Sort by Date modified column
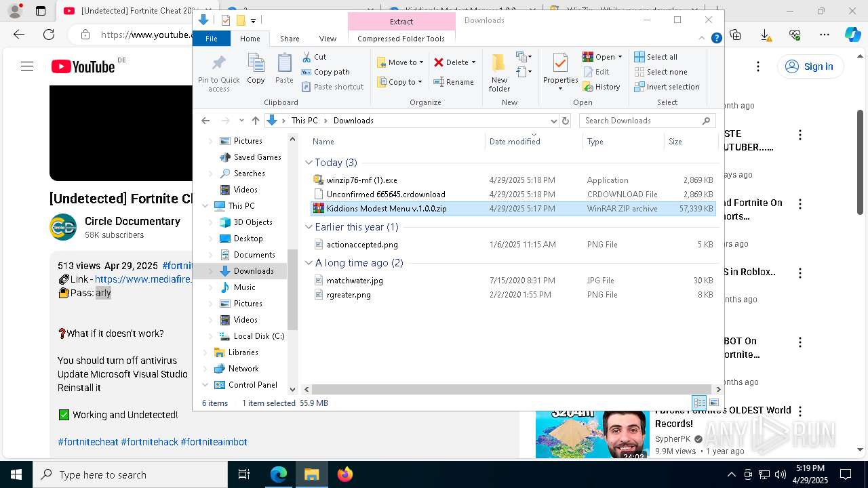 (x=534, y=142)
